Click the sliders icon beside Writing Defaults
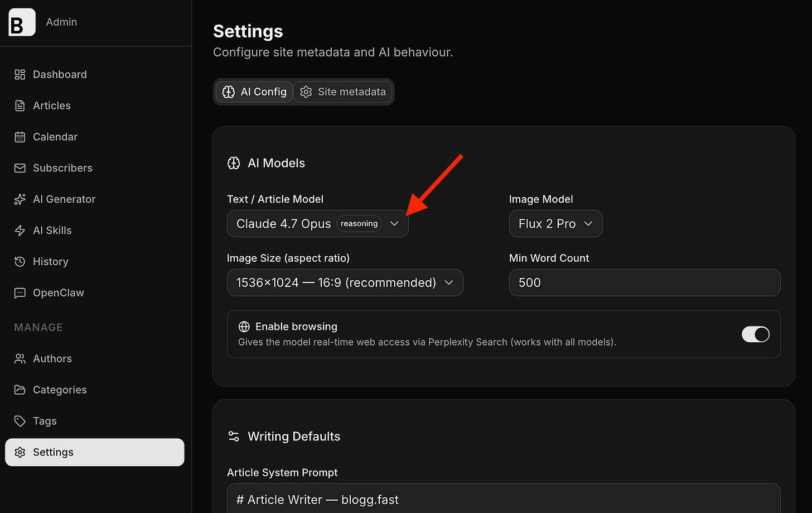The width and height of the screenshot is (812, 513). tap(234, 437)
